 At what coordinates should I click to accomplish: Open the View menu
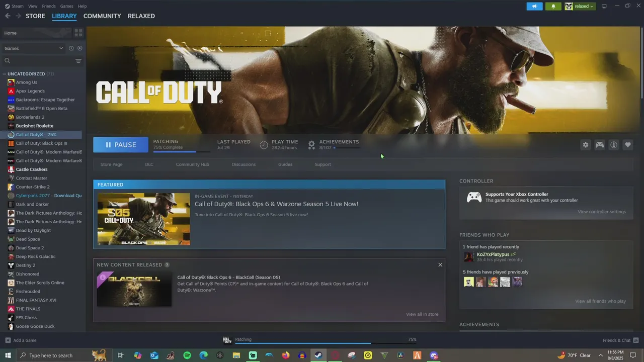33,6
